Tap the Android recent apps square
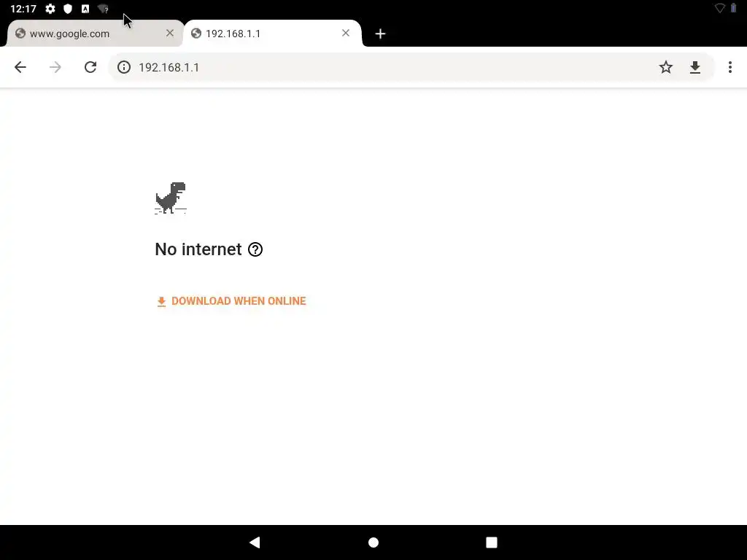Image resolution: width=747 pixels, height=560 pixels. (492, 542)
